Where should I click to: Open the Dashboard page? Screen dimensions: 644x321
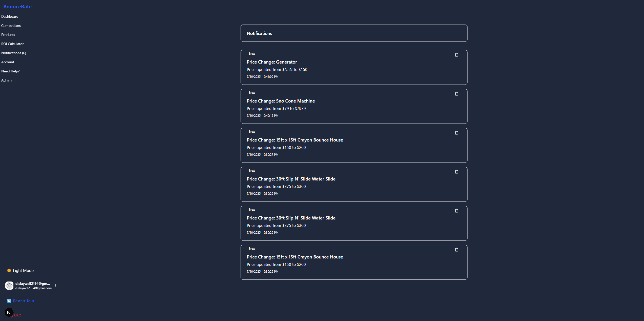click(10, 16)
